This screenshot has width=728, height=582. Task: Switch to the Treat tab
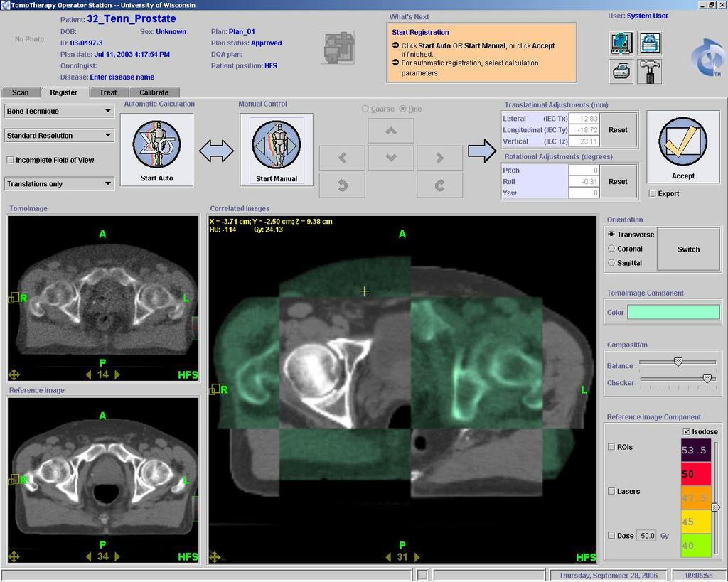coord(108,92)
